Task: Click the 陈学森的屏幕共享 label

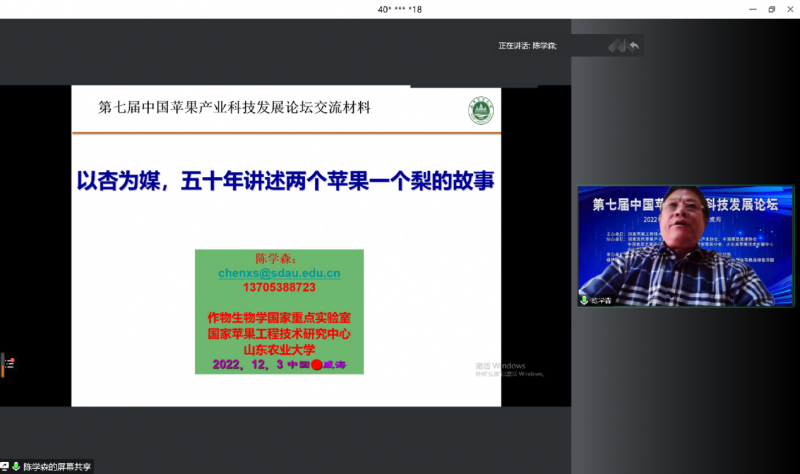Action: [x=57, y=467]
